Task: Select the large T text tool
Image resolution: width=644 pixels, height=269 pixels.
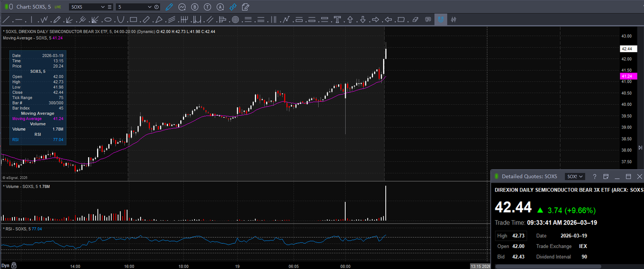Action: click(x=336, y=20)
